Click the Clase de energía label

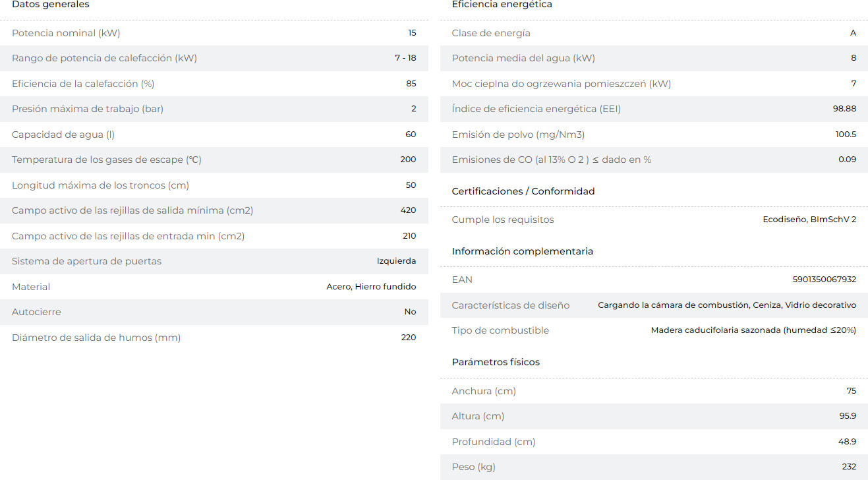click(x=490, y=33)
